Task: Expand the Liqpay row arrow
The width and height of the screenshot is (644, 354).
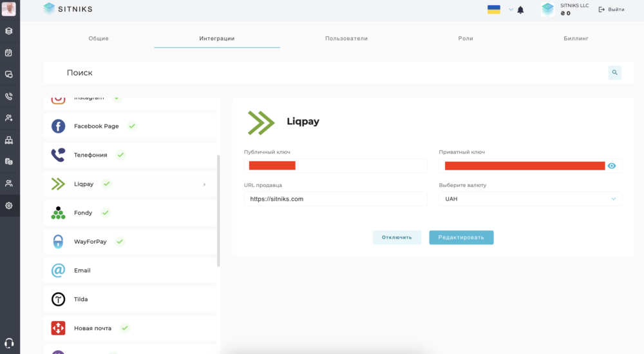Action: [x=205, y=184]
